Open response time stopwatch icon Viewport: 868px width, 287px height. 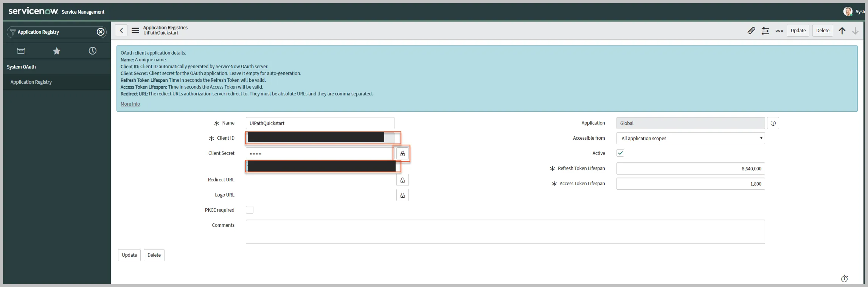coord(844,279)
